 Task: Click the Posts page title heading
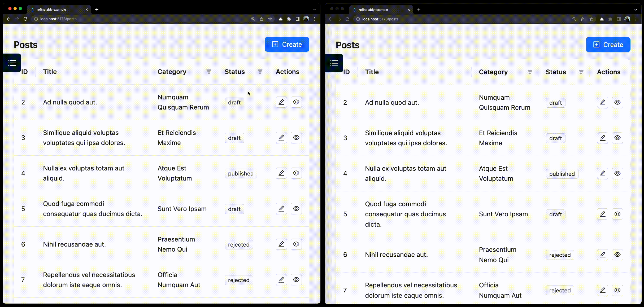click(25, 44)
